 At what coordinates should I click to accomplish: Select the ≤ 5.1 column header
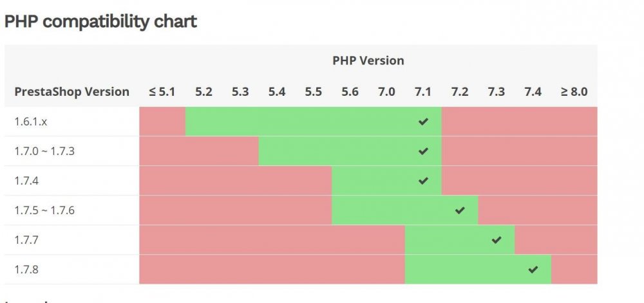tap(162, 91)
